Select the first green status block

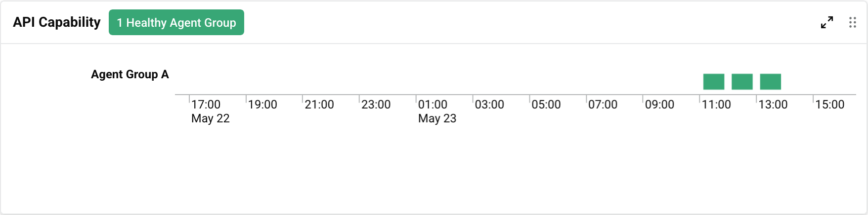pyautogui.click(x=714, y=82)
